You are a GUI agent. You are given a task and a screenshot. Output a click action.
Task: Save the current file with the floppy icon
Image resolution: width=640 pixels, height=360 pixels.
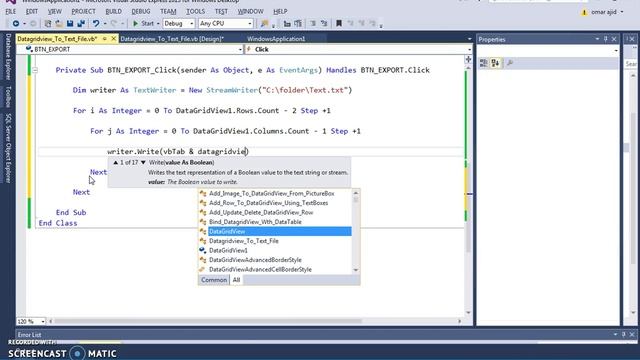70,24
